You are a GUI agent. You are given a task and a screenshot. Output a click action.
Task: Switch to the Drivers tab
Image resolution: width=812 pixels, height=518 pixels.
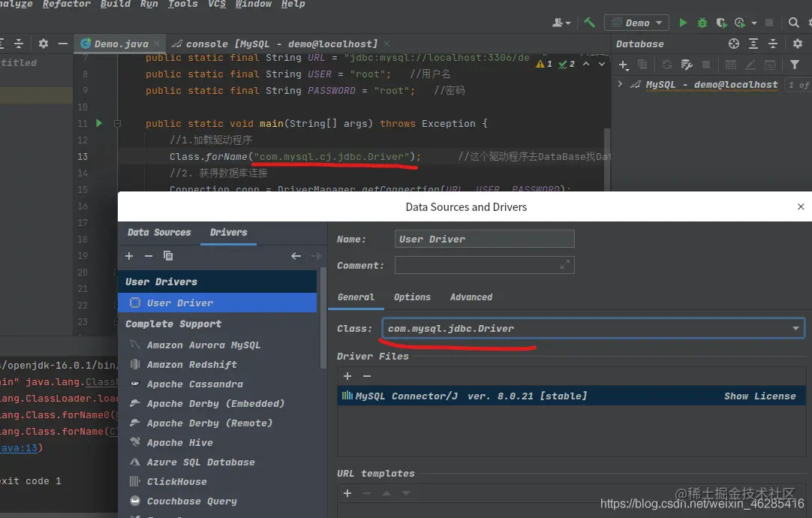[x=228, y=233]
